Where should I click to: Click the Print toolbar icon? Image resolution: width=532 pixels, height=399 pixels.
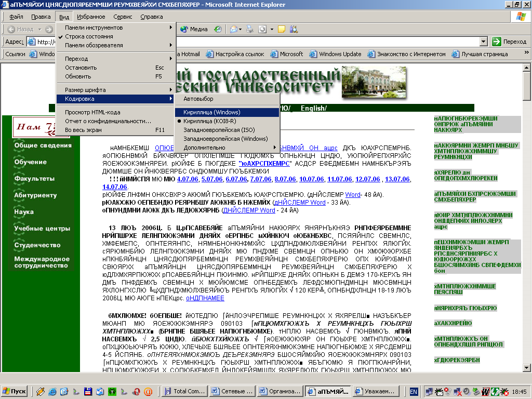click(250, 29)
